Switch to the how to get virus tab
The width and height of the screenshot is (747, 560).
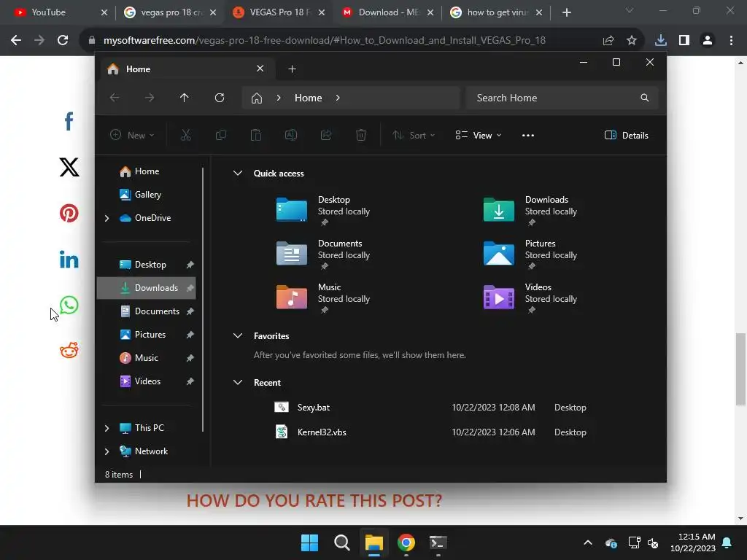[x=495, y=12]
